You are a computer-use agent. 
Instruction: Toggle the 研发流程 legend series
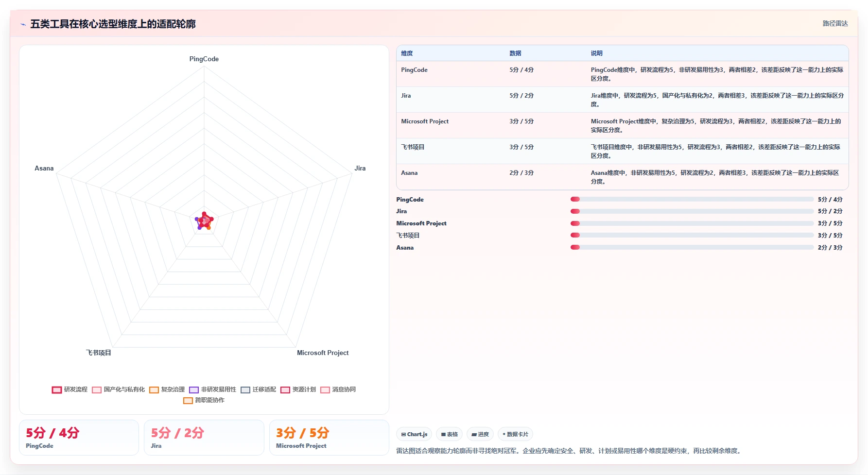[x=69, y=390]
